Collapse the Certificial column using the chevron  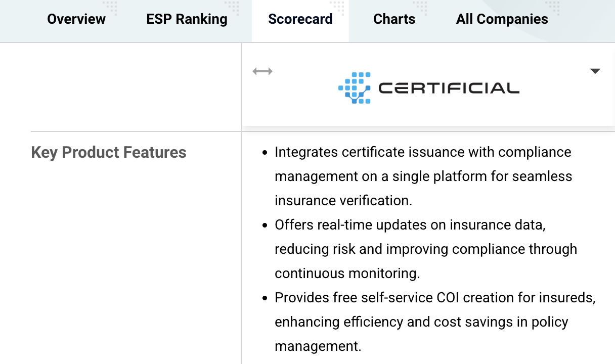coord(596,71)
